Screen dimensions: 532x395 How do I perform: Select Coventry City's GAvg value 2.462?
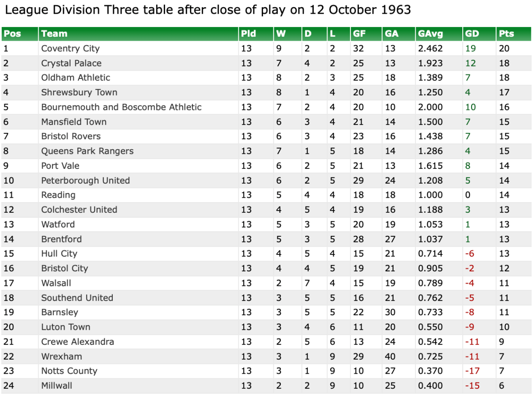[430, 48]
